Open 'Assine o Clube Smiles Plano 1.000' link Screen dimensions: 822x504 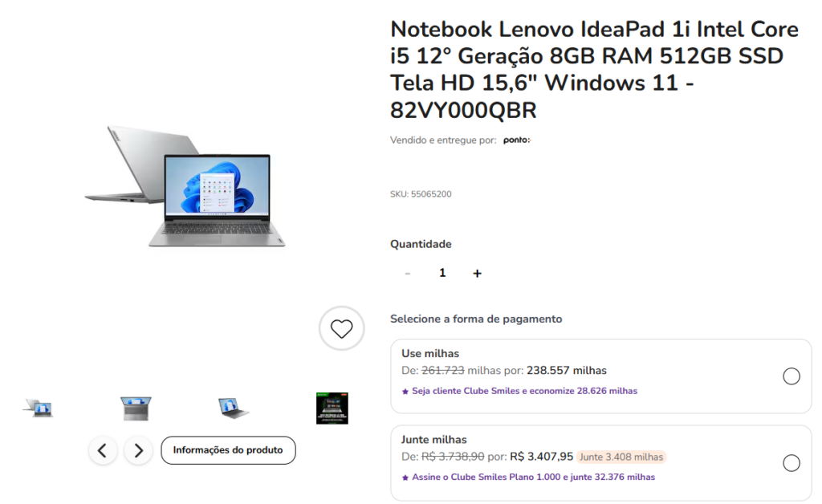533,478
